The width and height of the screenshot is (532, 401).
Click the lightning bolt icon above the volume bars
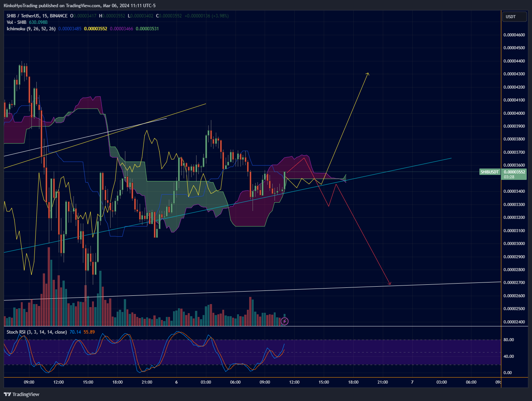[x=284, y=321]
